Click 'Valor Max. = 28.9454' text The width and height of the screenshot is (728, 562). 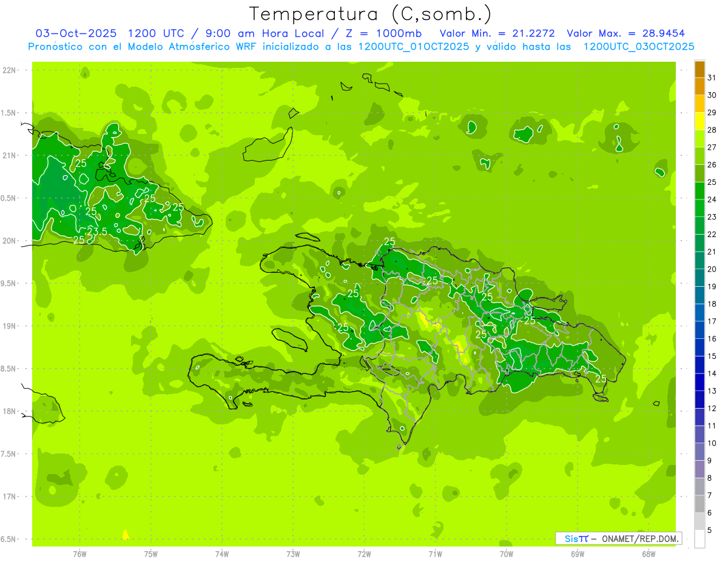point(625,33)
